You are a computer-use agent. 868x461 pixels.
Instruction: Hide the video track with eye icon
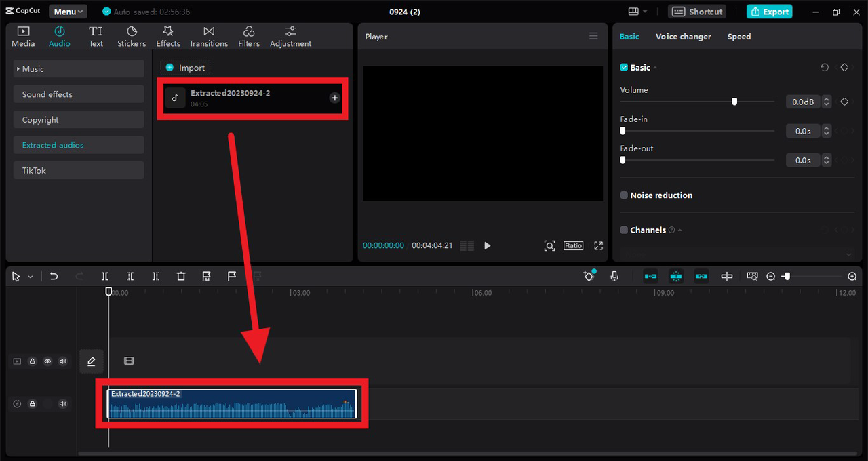(47, 361)
